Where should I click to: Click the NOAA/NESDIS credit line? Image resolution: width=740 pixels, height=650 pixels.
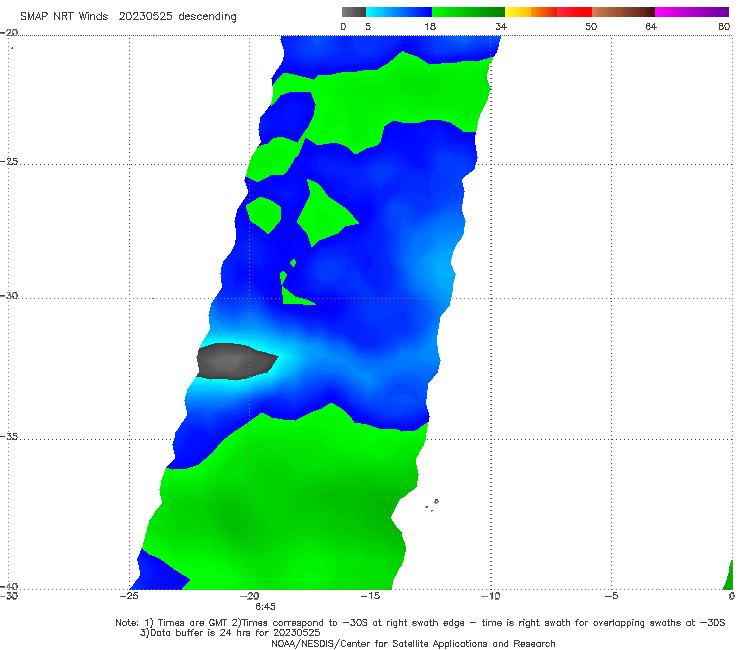pyautogui.click(x=413, y=644)
